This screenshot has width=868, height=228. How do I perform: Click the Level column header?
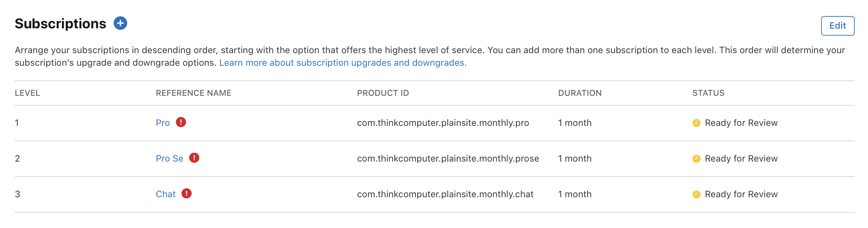[27, 93]
